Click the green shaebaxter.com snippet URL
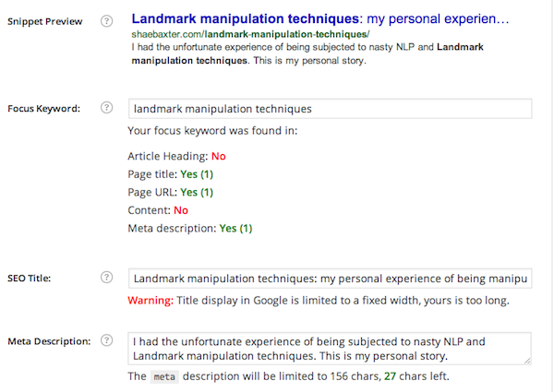Image resolution: width=554 pixels, height=392 pixels. [x=249, y=34]
